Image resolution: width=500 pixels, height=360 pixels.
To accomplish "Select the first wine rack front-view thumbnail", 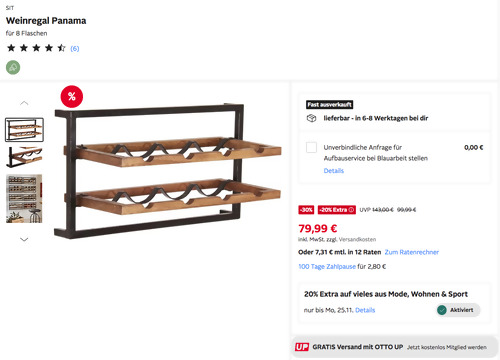I will click(24, 130).
